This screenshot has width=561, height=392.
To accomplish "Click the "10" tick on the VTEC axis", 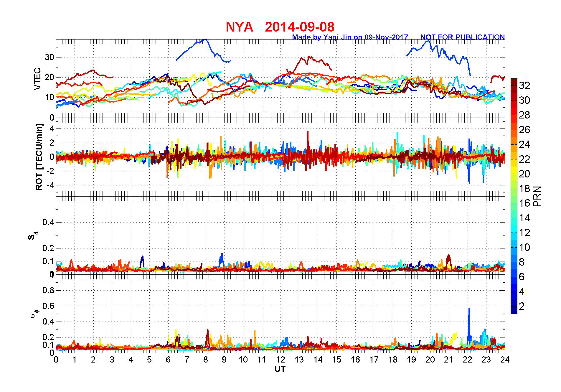I will pyautogui.click(x=49, y=97).
